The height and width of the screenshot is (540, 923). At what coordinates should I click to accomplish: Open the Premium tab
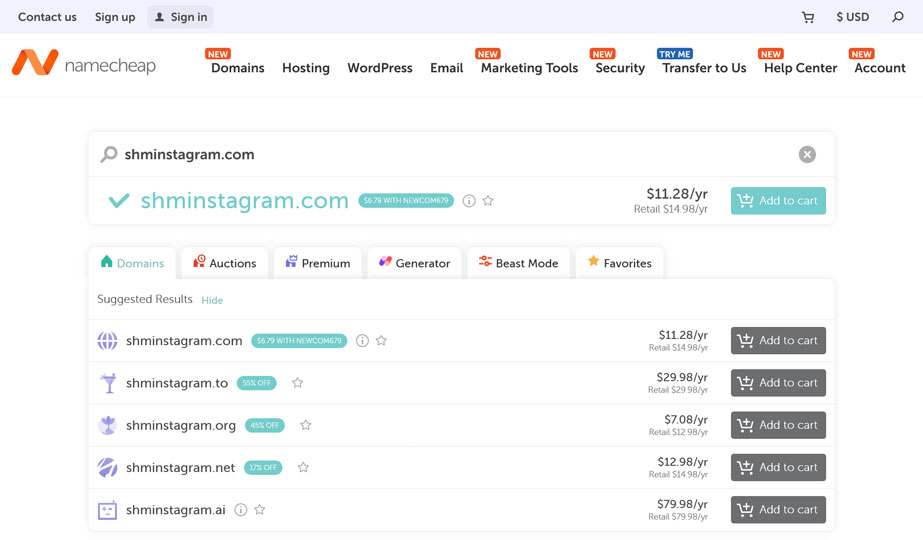tap(318, 263)
